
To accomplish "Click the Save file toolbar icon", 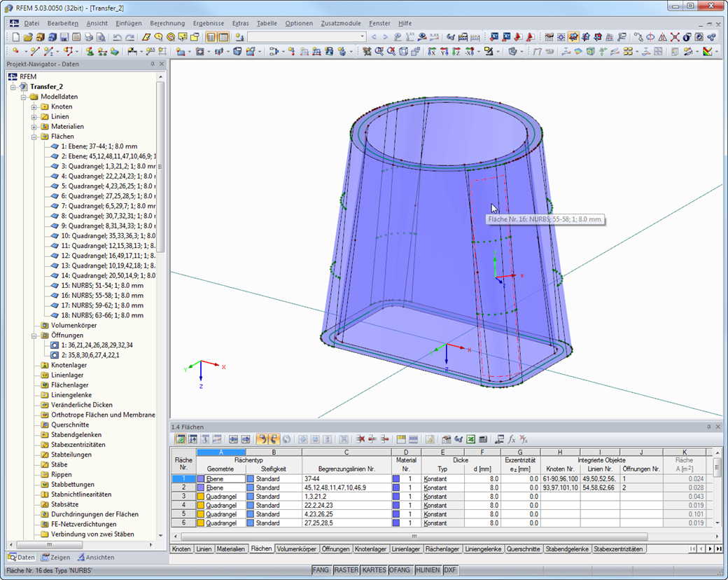I will click(64, 37).
